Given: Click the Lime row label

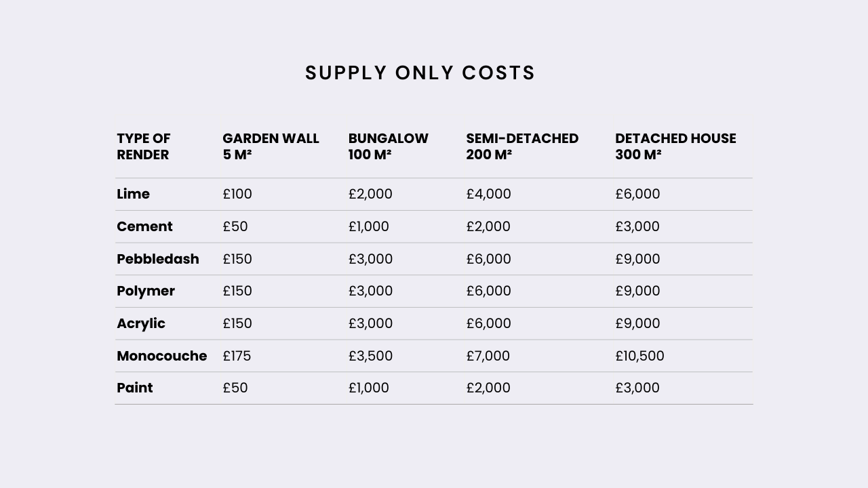Looking at the screenshot, I should 134,195.
